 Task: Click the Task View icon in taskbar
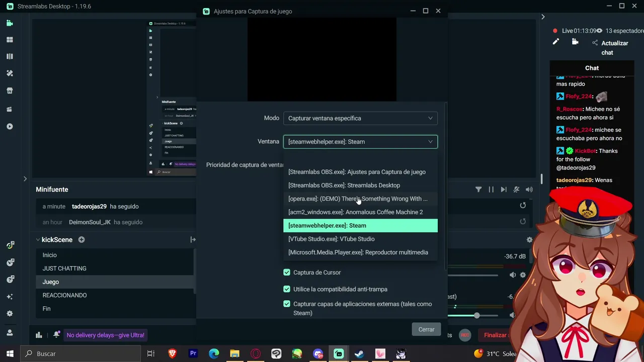click(x=150, y=354)
